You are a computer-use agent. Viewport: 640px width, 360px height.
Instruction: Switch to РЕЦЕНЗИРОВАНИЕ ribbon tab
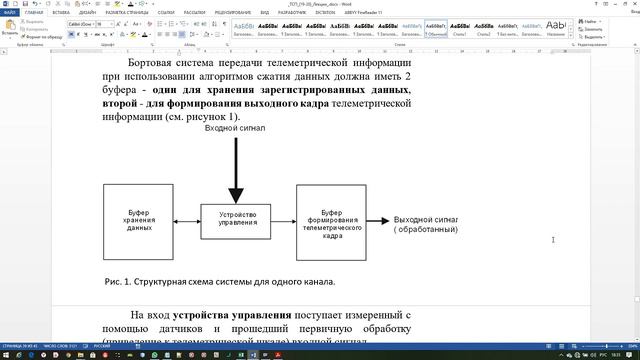point(233,13)
